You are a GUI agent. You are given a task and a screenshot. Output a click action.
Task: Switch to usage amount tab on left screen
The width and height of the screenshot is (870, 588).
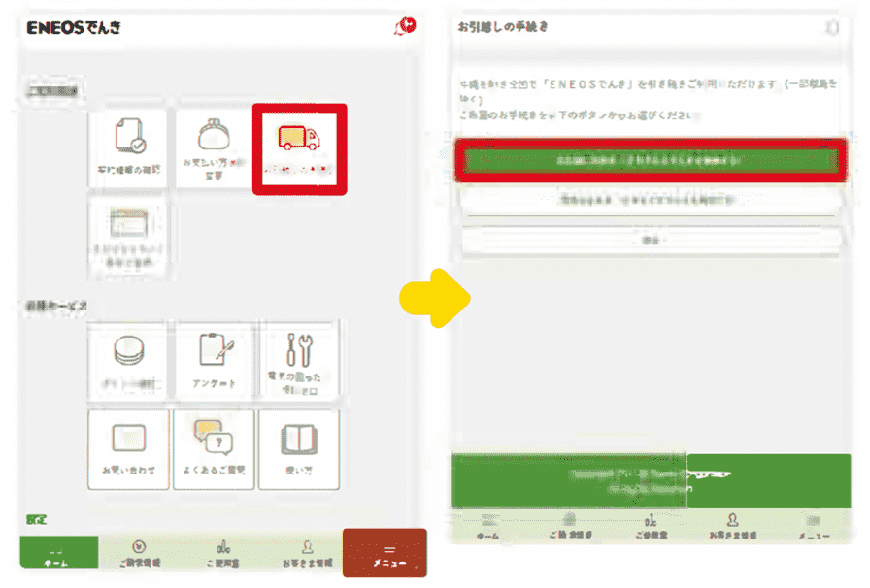click(223, 551)
